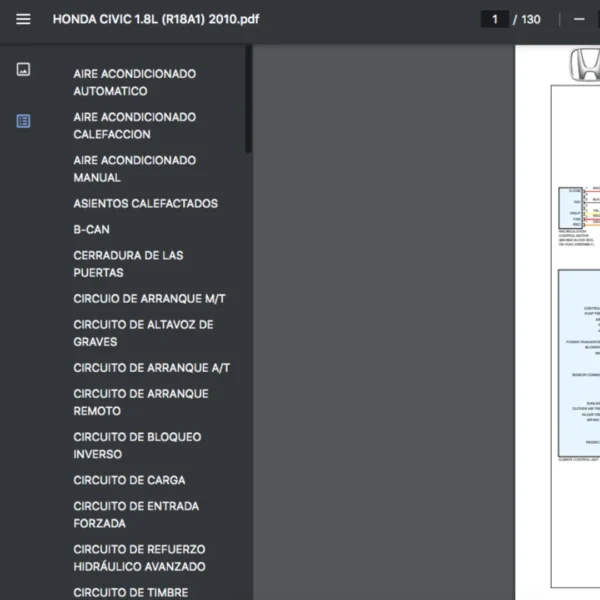600x600 pixels.
Task: Jump to CIRCUITO DE CARGA bookmark
Action: pyautogui.click(x=129, y=480)
